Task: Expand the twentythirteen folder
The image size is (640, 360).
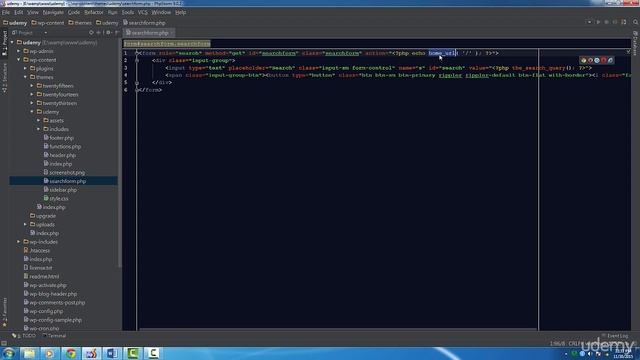Action: coord(32,103)
